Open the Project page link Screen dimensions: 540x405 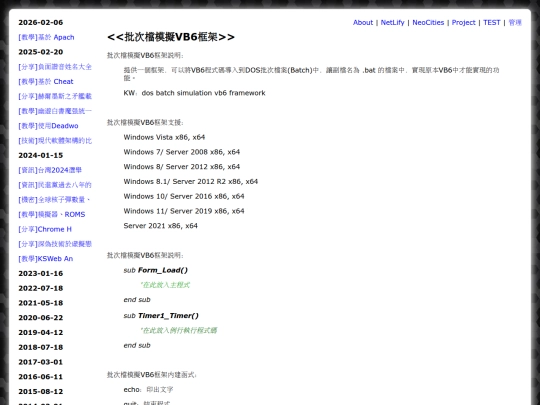point(463,23)
